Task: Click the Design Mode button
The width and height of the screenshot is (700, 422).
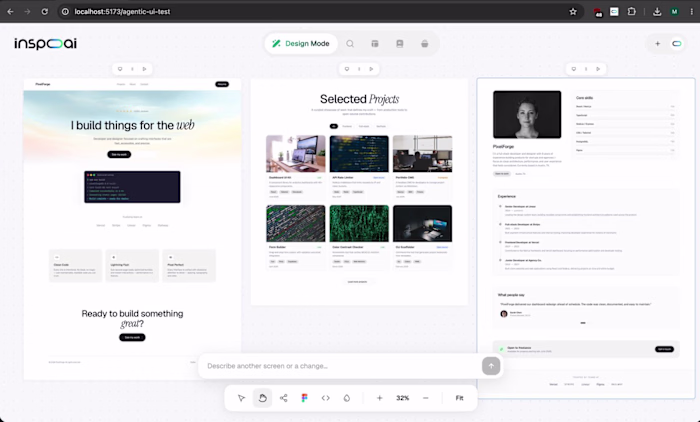Action: point(301,43)
